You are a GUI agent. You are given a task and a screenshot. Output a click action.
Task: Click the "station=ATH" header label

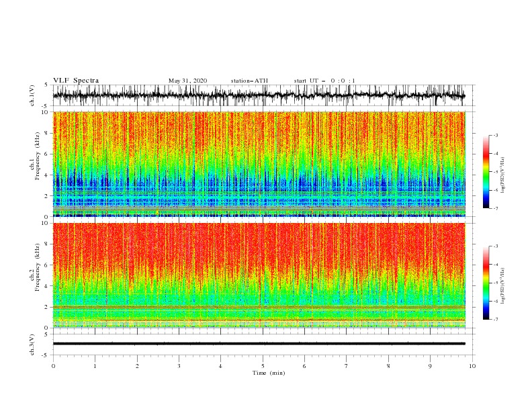[249, 81]
